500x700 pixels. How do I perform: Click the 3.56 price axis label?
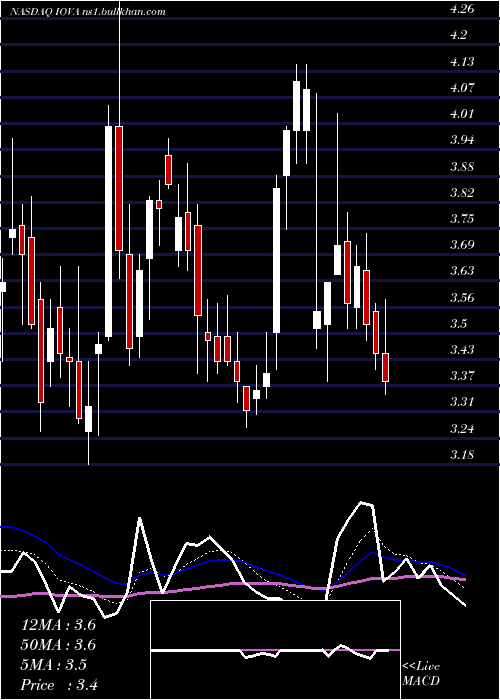click(462, 297)
